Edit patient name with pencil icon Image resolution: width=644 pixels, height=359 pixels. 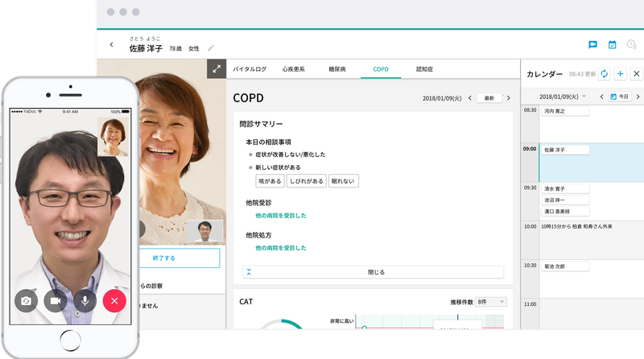211,48
